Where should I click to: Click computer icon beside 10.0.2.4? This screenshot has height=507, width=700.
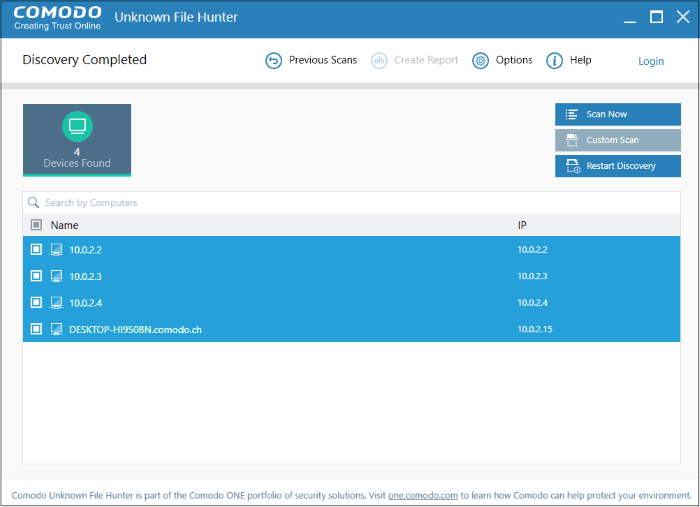pos(56,303)
